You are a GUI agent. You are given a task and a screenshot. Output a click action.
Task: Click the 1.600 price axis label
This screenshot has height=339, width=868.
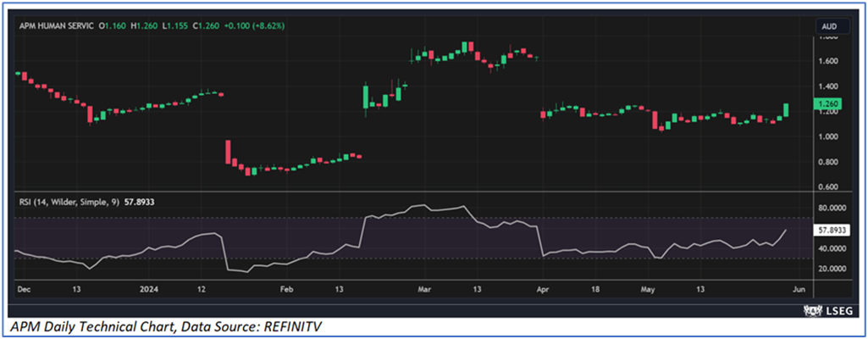coord(829,62)
